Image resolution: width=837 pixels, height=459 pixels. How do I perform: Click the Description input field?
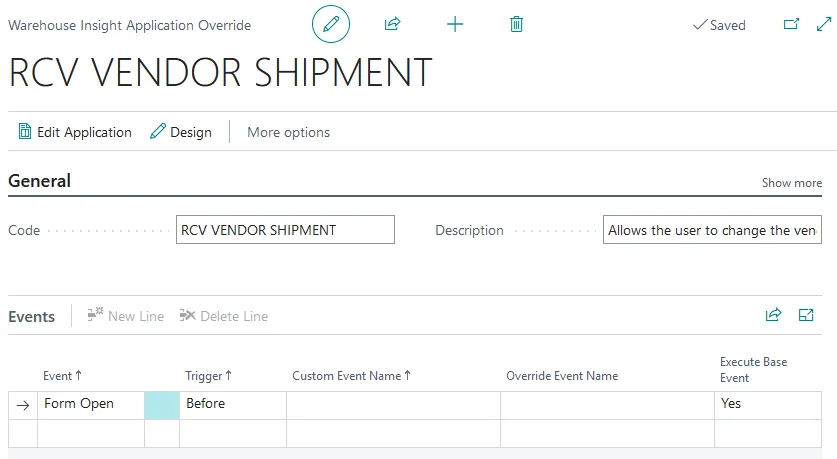pos(713,230)
